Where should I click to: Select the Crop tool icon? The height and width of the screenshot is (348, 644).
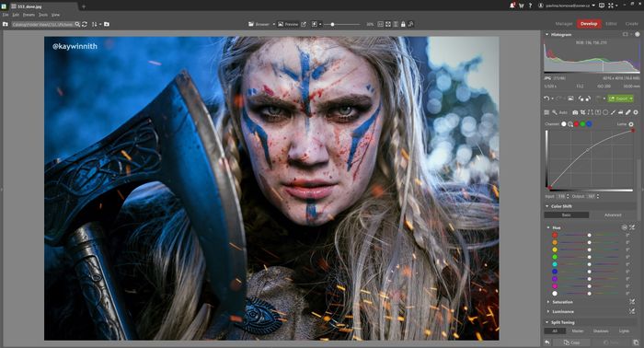coord(582,112)
